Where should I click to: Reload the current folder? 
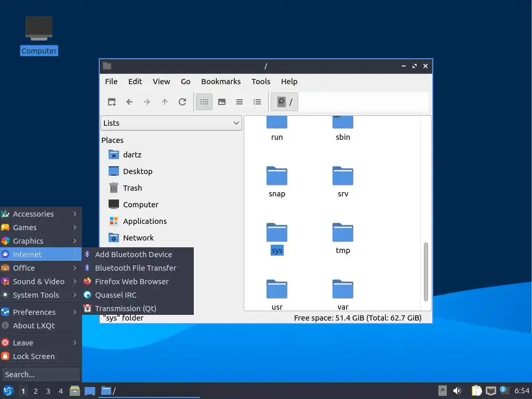(182, 102)
